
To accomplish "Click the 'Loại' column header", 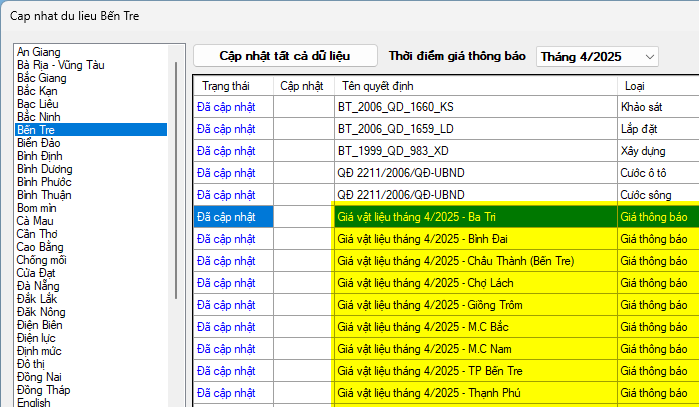I will click(x=658, y=86).
